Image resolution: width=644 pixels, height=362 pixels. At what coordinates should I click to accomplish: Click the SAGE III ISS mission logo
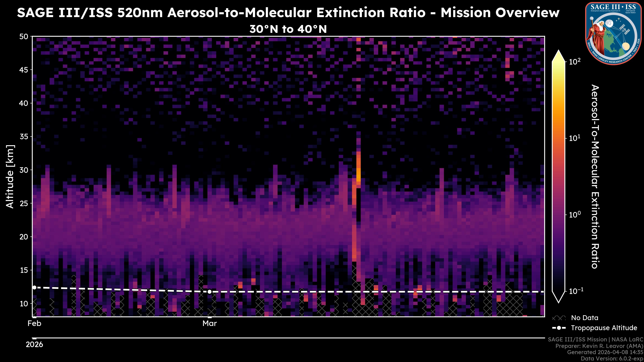[x=613, y=33]
